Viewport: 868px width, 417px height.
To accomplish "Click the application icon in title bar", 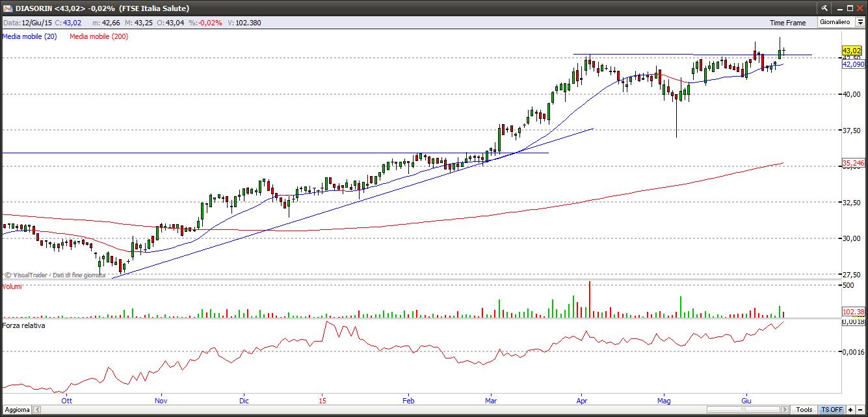I will pos(7,8).
